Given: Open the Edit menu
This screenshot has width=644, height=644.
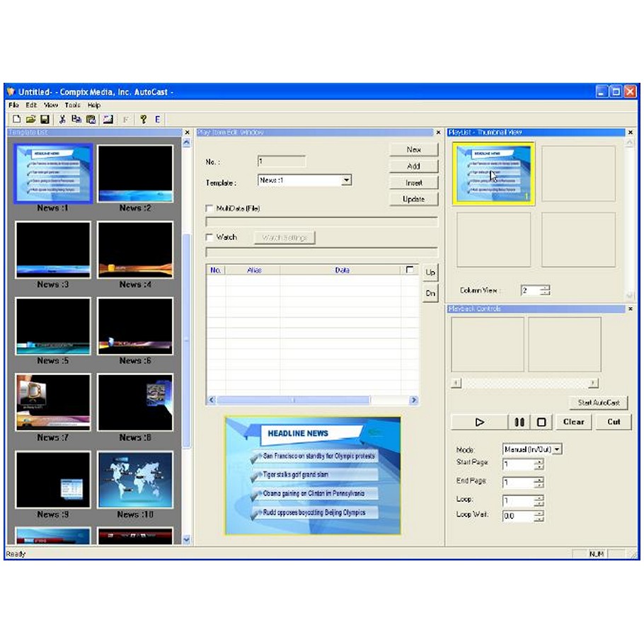Looking at the screenshot, I should coord(31,105).
